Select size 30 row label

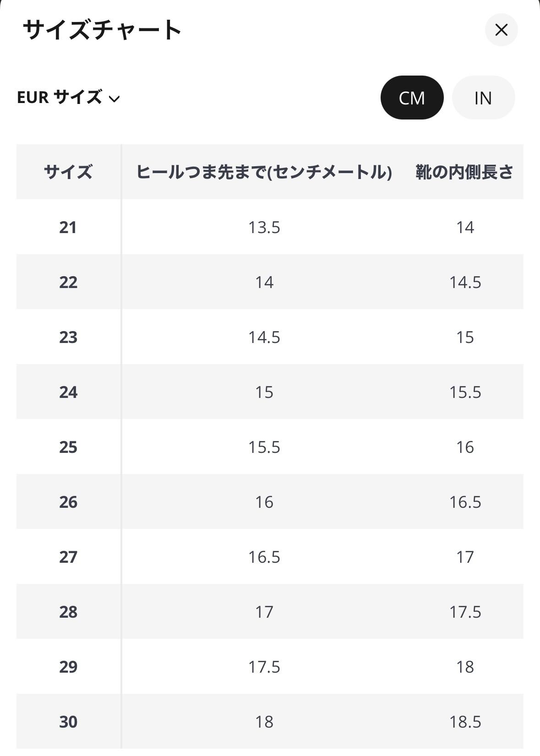click(x=68, y=722)
